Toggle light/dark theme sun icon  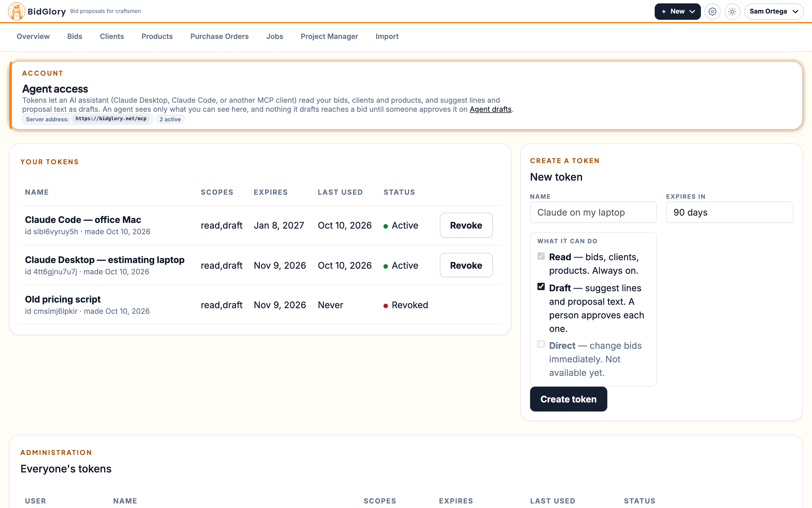(x=732, y=11)
